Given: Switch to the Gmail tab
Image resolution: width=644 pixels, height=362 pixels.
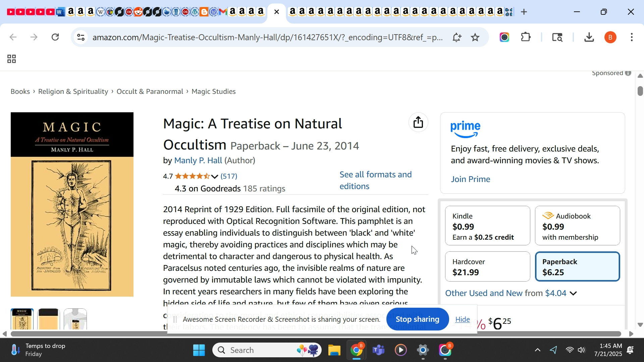Looking at the screenshot, I should [x=223, y=12].
